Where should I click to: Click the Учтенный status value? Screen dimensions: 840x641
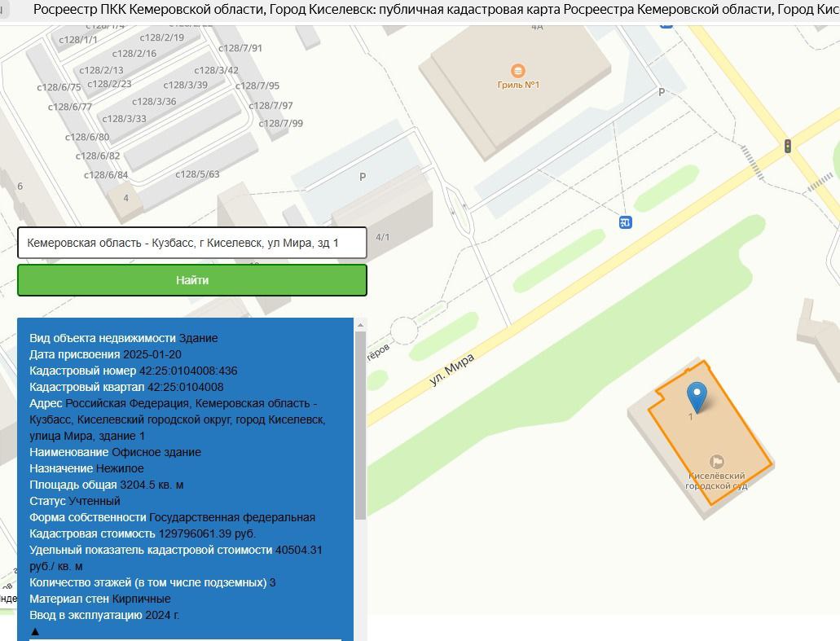pyautogui.click(x=95, y=501)
